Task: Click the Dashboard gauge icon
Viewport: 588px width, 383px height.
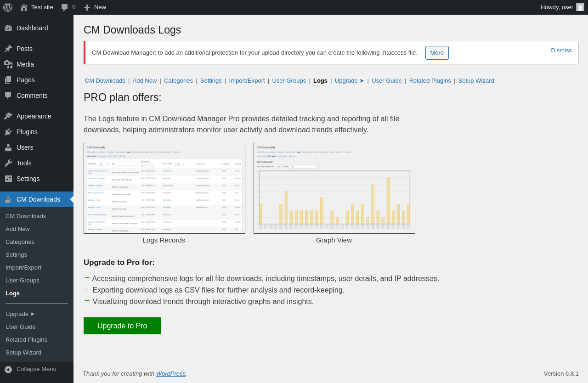Action: (x=8, y=28)
